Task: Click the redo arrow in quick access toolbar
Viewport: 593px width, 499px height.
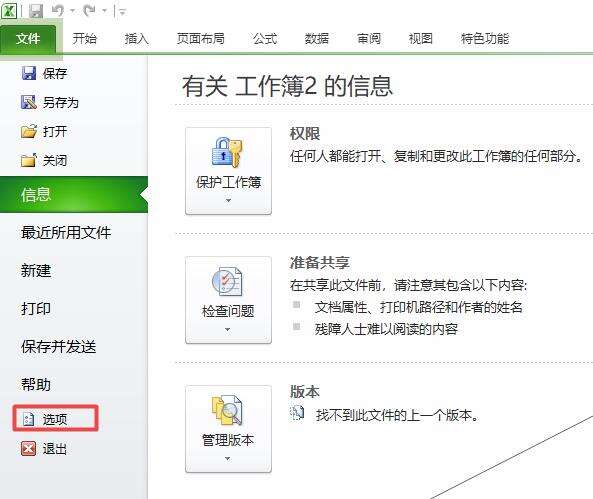Action: point(90,11)
